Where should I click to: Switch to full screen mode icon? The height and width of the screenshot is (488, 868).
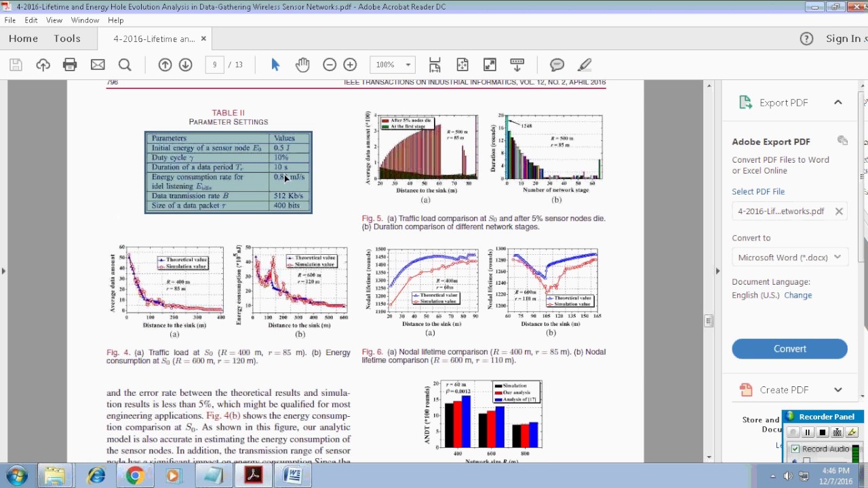tap(490, 64)
